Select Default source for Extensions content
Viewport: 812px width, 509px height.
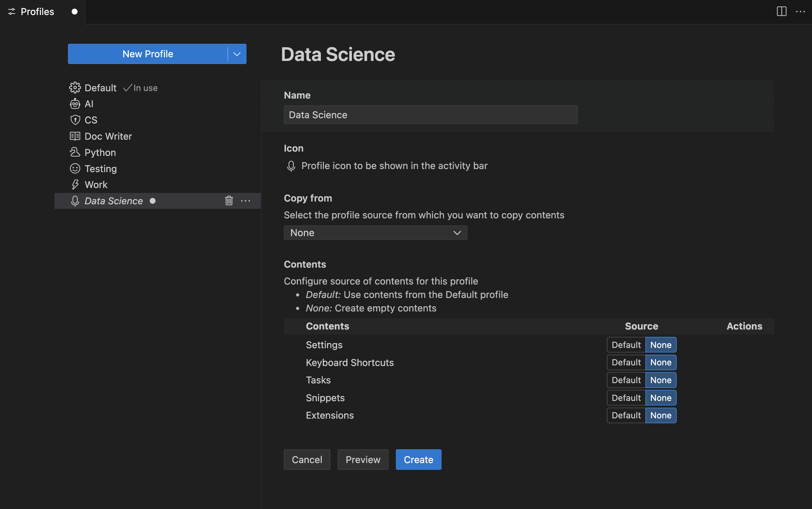[626, 415]
